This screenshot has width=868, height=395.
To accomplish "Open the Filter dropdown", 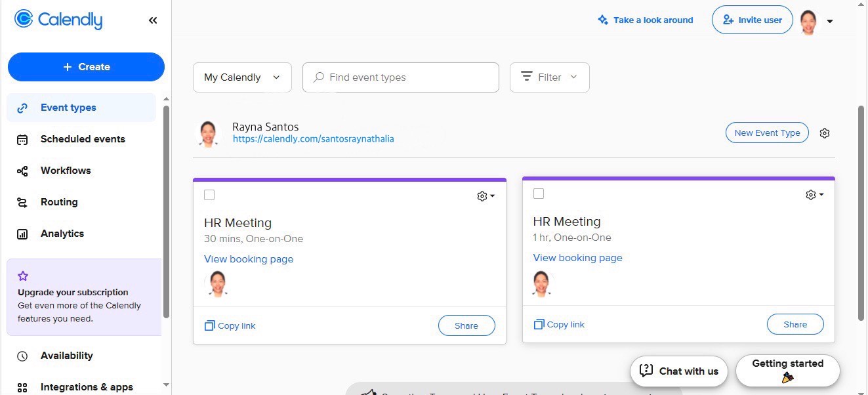I will [549, 77].
